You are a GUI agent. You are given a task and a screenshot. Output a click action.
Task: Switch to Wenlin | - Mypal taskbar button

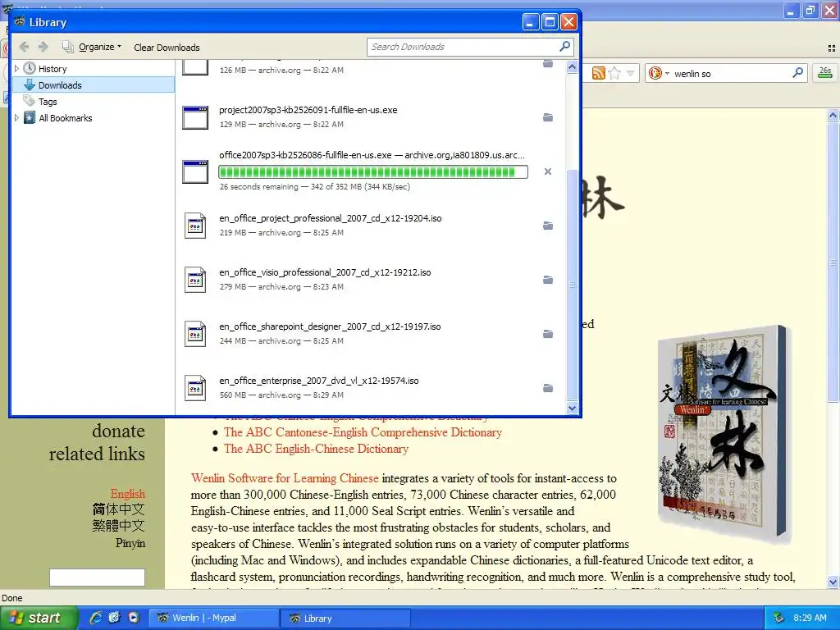tap(213, 618)
